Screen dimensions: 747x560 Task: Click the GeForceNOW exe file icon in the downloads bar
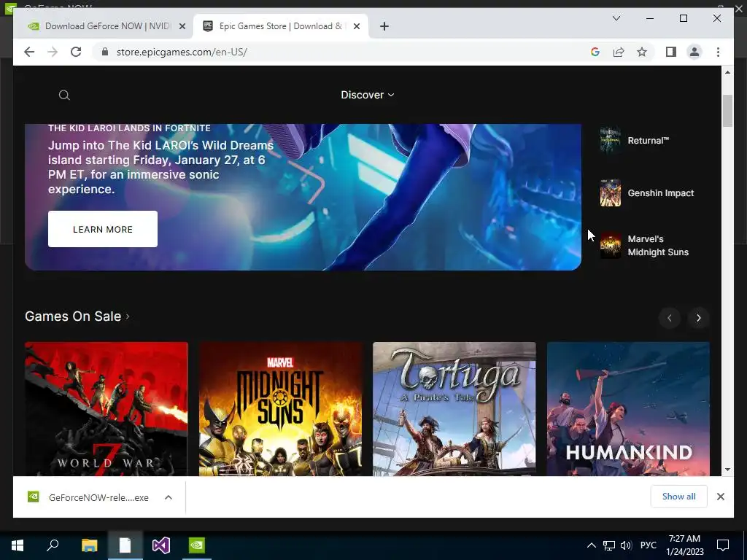34,497
